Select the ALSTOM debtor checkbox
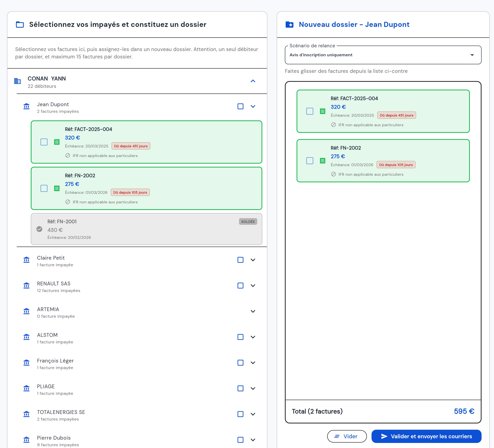494x448 pixels. (x=240, y=337)
